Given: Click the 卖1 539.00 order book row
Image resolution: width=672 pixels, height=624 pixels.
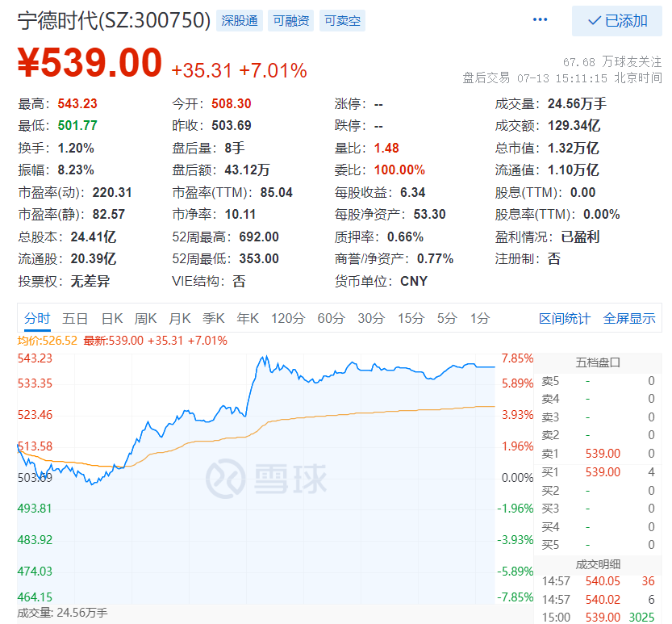Looking at the screenshot, I should point(598,454).
